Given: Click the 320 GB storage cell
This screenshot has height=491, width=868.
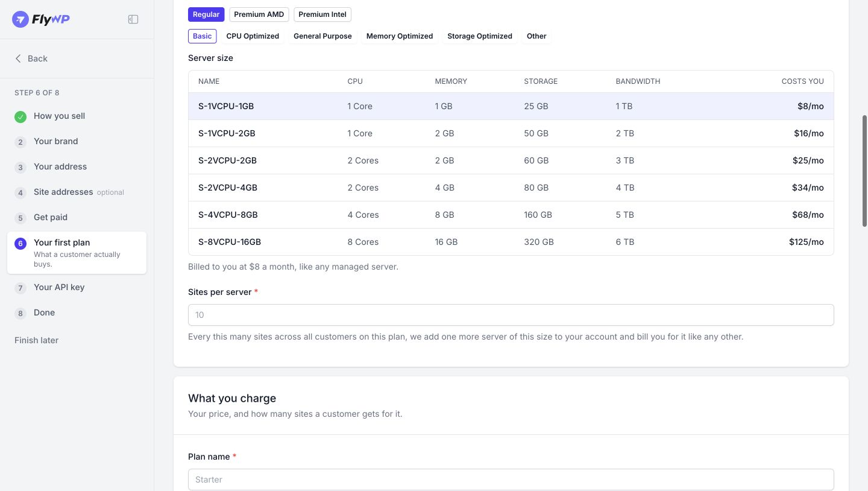Looking at the screenshot, I should click(539, 242).
